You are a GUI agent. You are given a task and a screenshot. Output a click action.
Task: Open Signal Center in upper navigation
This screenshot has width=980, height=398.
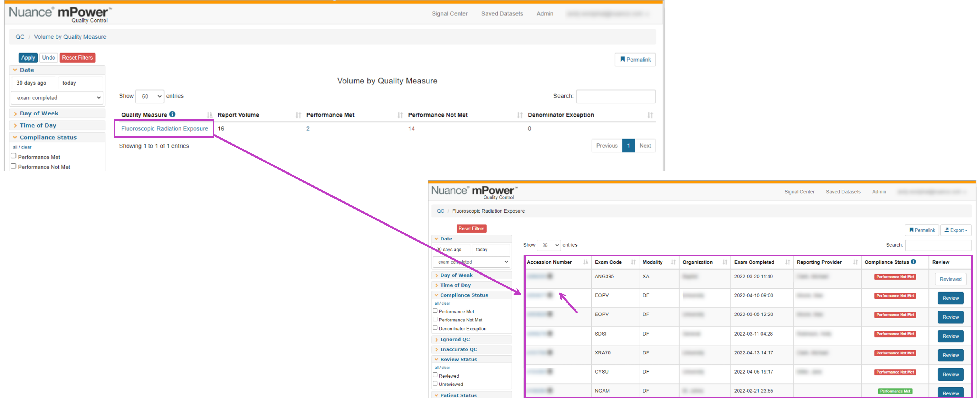point(449,14)
